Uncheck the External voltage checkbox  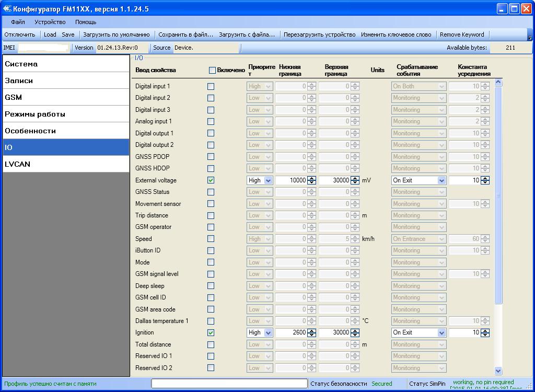(211, 180)
